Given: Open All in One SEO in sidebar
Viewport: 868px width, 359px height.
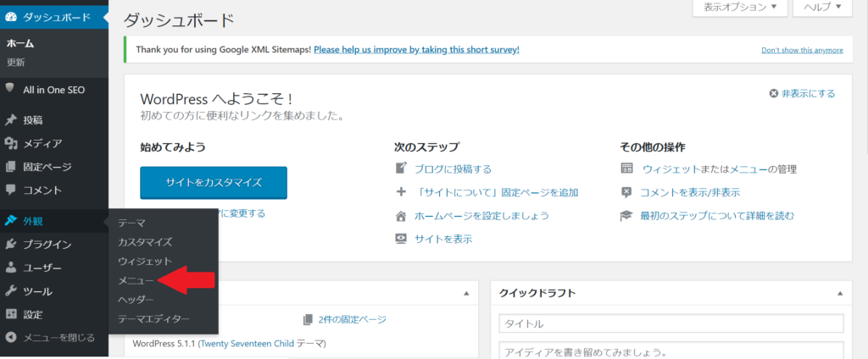Looking at the screenshot, I should pyautogui.click(x=53, y=89).
